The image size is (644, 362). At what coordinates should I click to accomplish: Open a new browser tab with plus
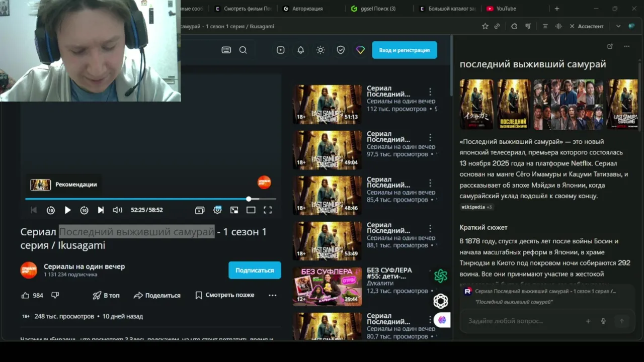coord(556,9)
